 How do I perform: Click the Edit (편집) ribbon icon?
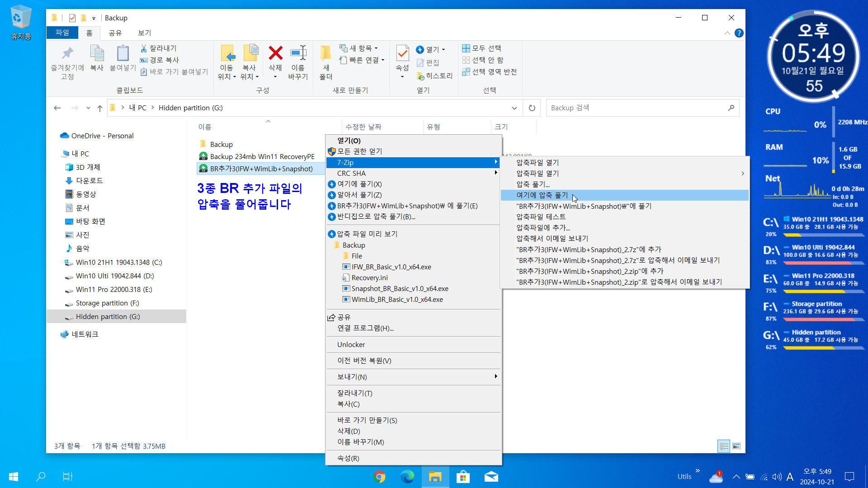[420, 63]
